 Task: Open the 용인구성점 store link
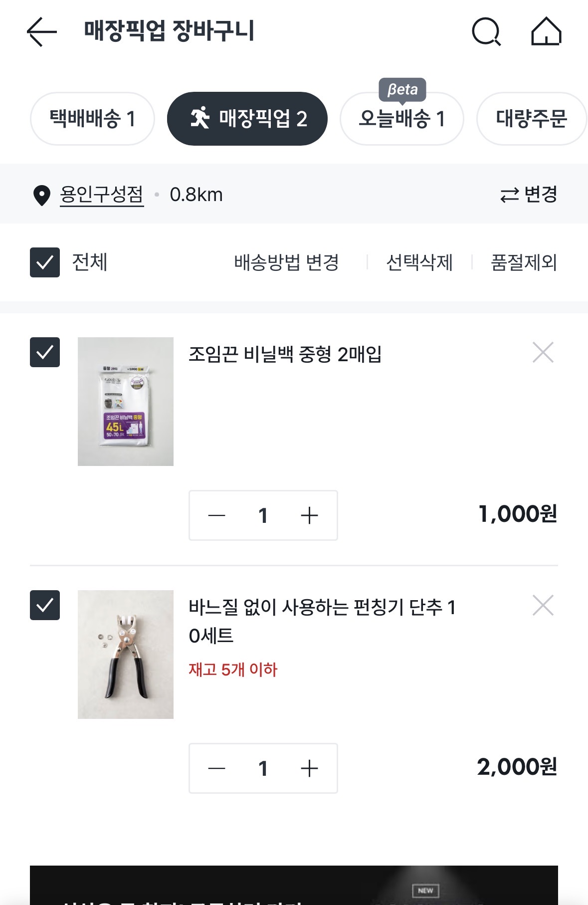point(102,195)
